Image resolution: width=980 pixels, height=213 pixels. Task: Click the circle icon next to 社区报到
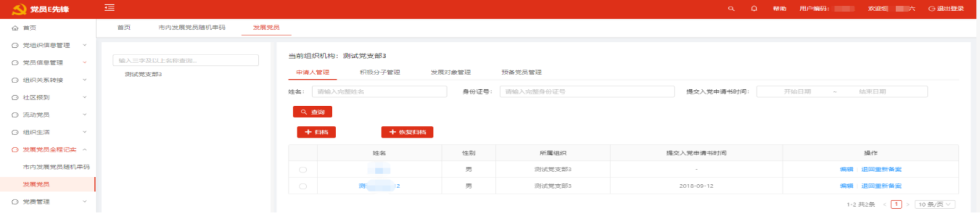click(15, 98)
